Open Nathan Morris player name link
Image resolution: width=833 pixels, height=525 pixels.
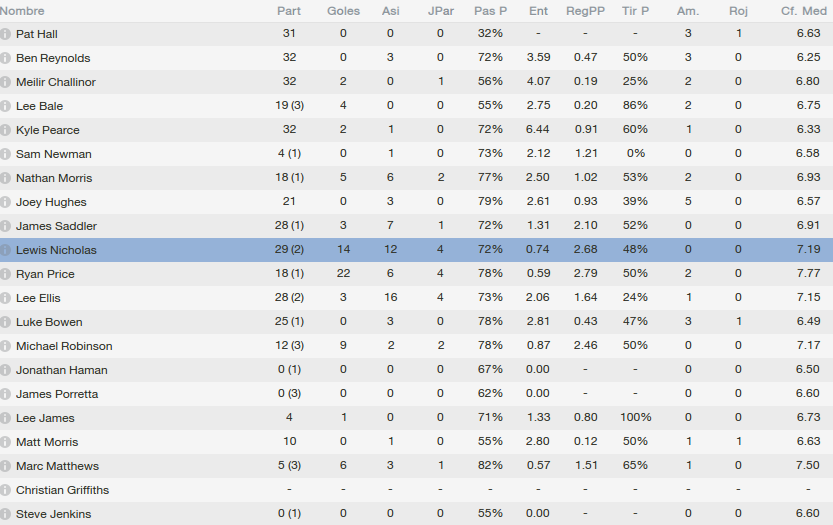tap(54, 178)
